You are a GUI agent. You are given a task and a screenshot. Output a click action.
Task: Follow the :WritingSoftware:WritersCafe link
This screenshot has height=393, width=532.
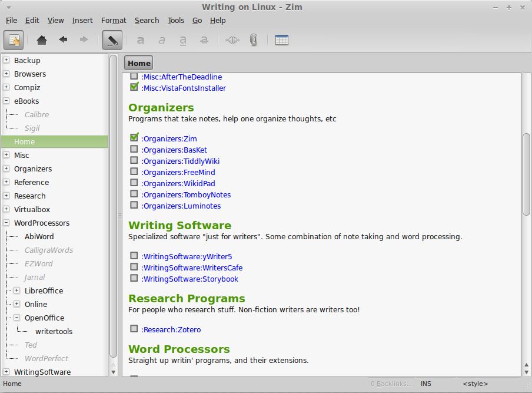(192, 267)
